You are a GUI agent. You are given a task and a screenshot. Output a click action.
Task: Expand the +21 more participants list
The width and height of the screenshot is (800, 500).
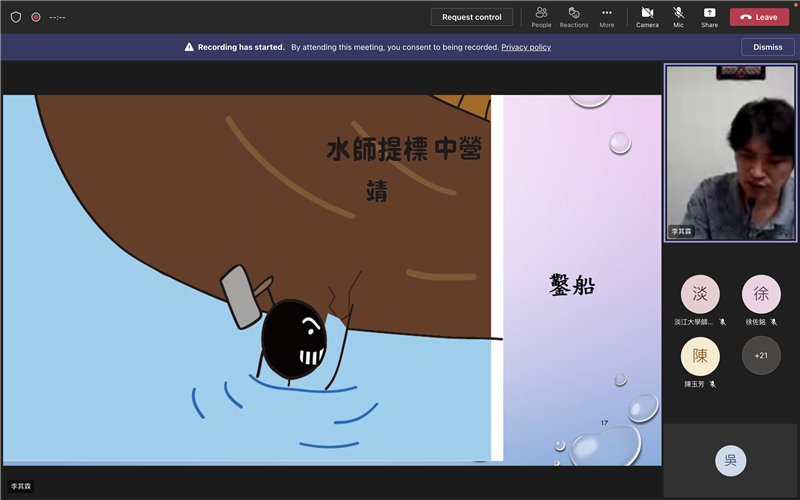click(x=761, y=356)
